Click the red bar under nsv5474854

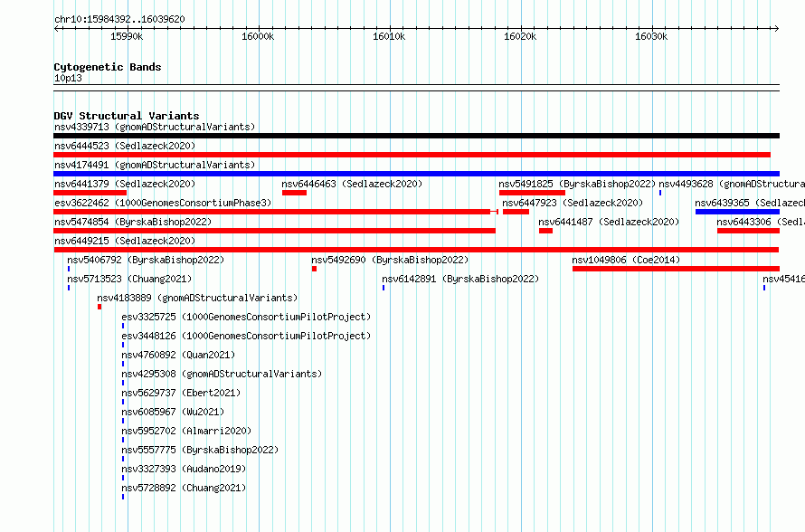[x=274, y=231]
